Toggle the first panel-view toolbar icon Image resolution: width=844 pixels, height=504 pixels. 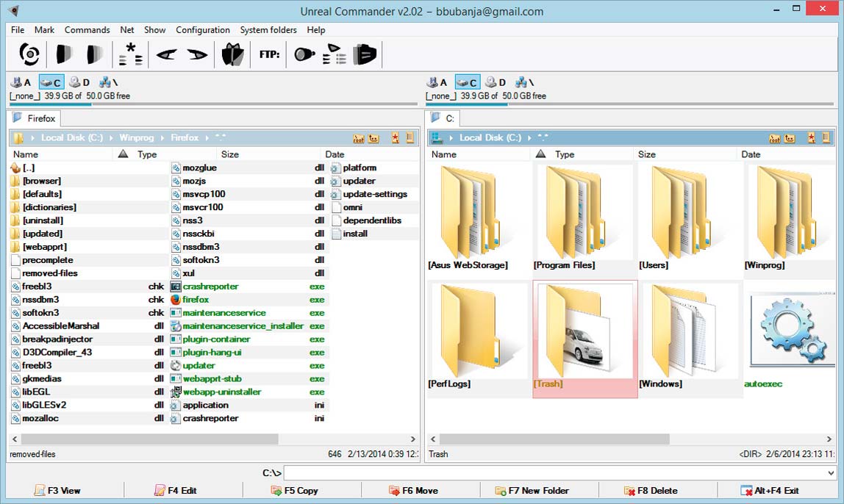(x=64, y=54)
